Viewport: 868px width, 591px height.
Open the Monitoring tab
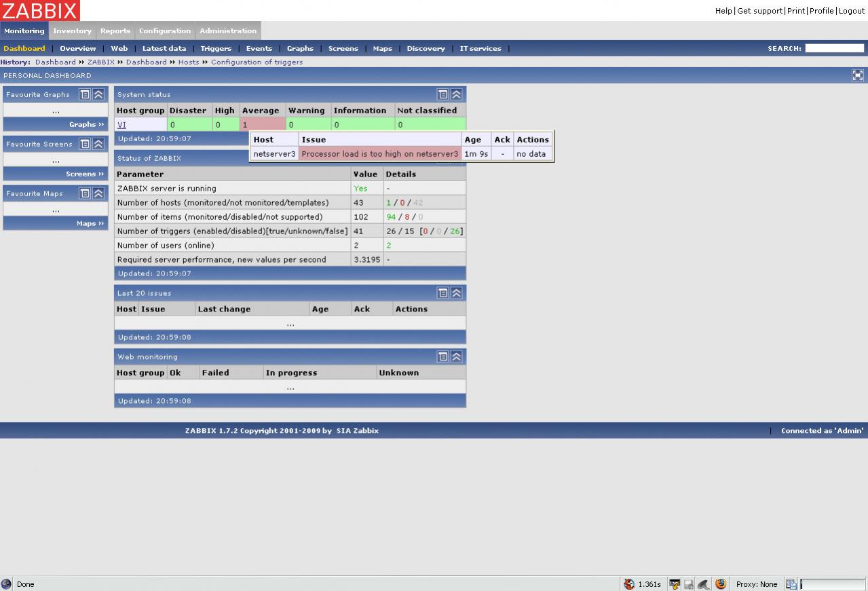[24, 31]
